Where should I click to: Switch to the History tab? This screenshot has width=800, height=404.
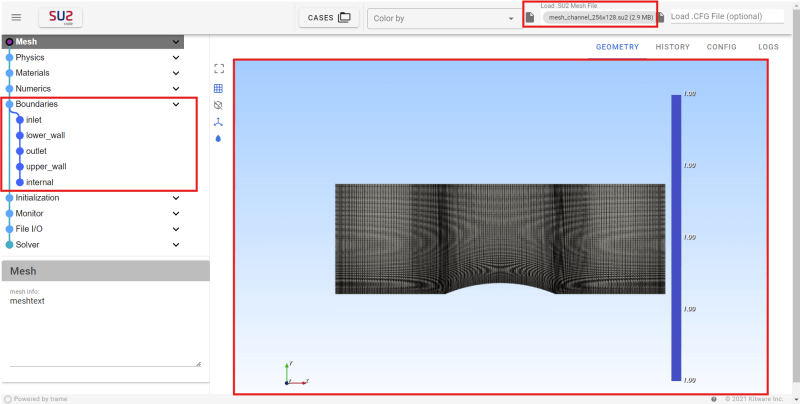(672, 47)
